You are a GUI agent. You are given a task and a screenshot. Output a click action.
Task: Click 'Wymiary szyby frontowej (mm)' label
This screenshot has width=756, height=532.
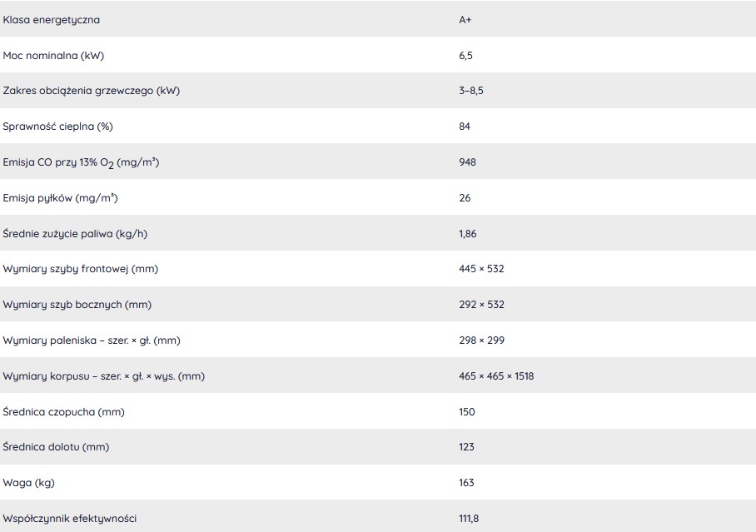pos(81,269)
